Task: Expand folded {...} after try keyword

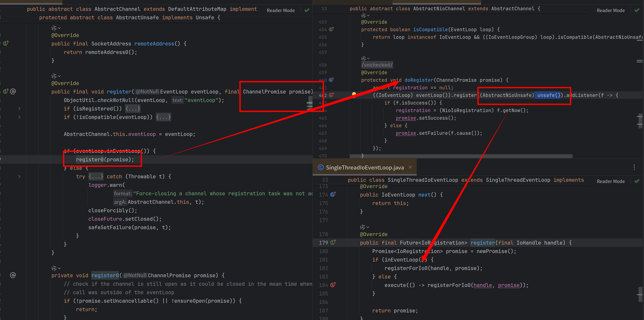Action: 96,177
